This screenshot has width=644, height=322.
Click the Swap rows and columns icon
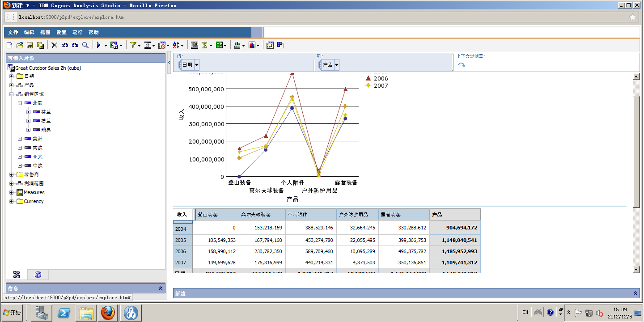[270, 45]
